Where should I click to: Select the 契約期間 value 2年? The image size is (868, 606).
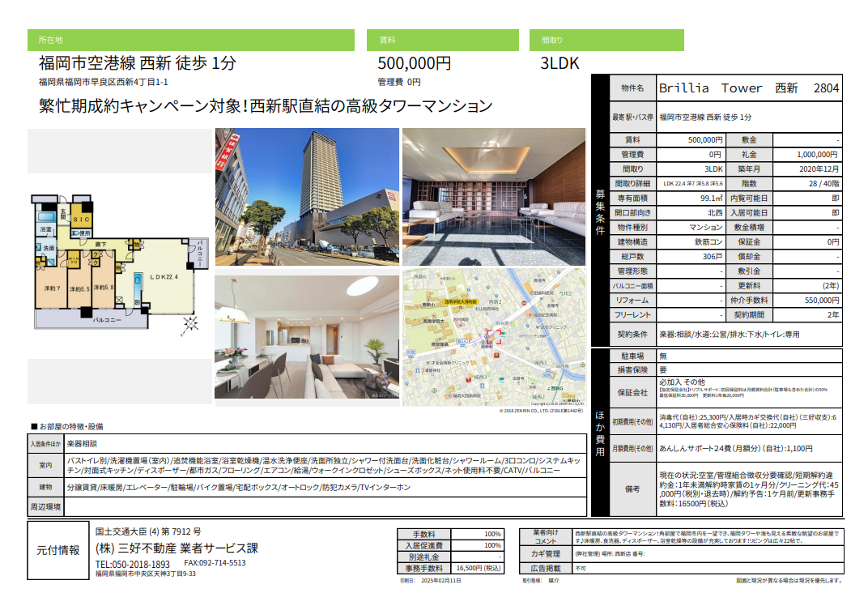(833, 314)
